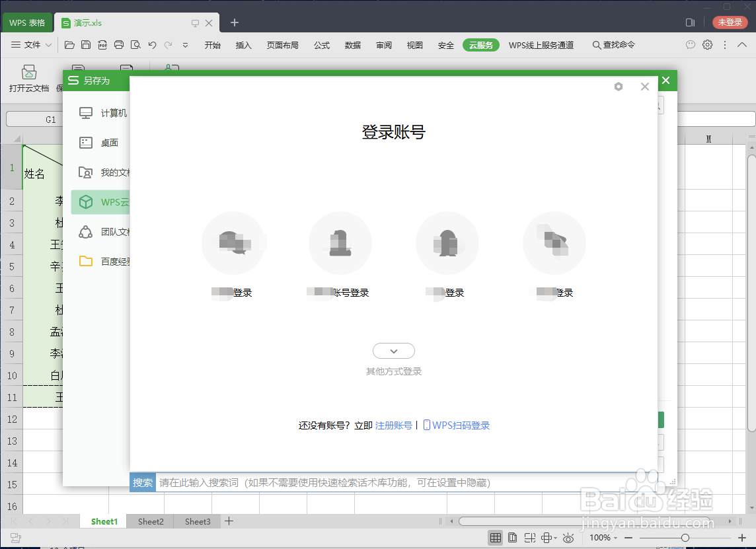Choose the first (chat bubble) login icon
The image size is (756, 549).
point(233,243)
